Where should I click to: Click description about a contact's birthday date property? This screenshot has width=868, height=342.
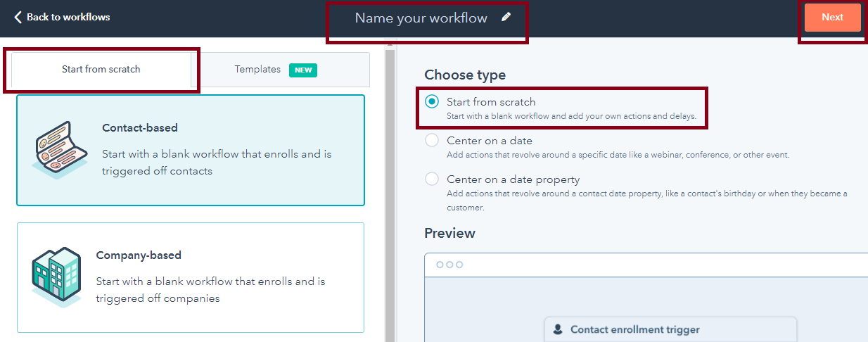pos(647,201)
